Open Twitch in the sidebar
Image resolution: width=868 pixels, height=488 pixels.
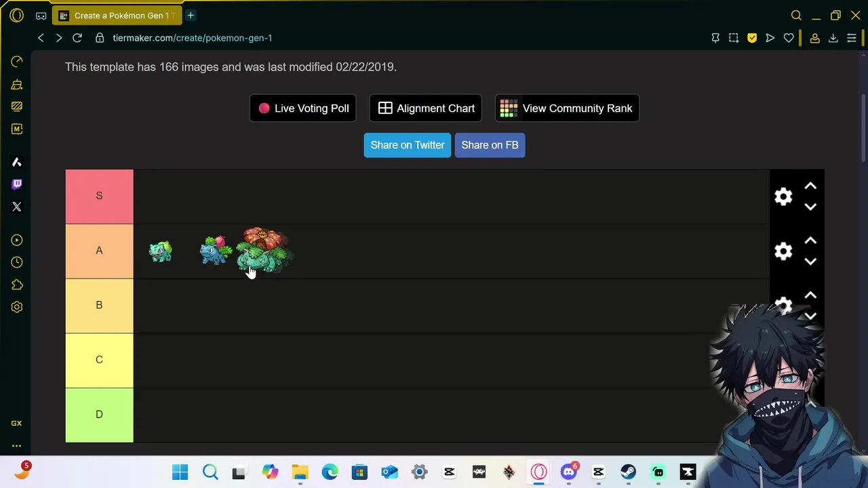click(17, 184)
